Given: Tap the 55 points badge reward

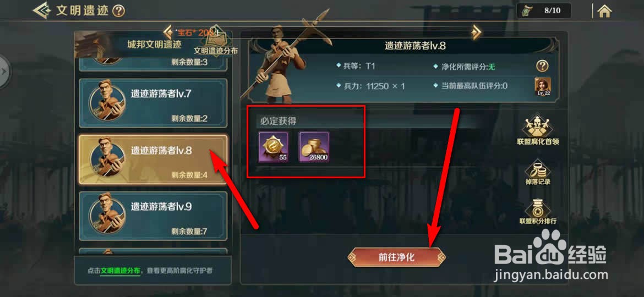Looking at the screenshot, I should (x=274, y=147).
